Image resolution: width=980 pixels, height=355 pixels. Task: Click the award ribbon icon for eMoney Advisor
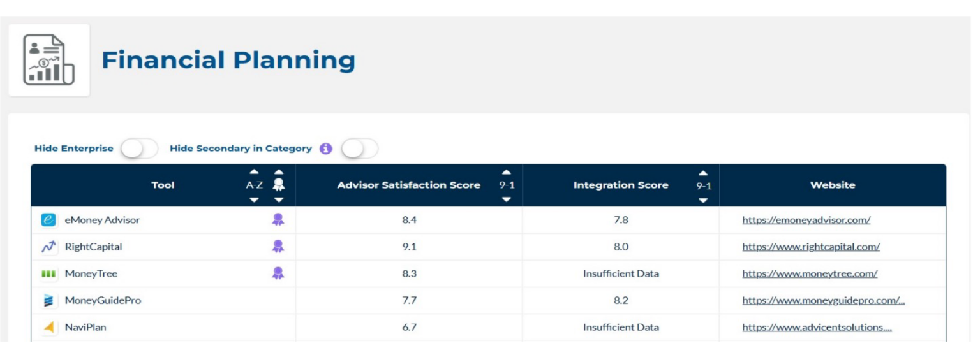pyautogui.click(x=278, y=220)
